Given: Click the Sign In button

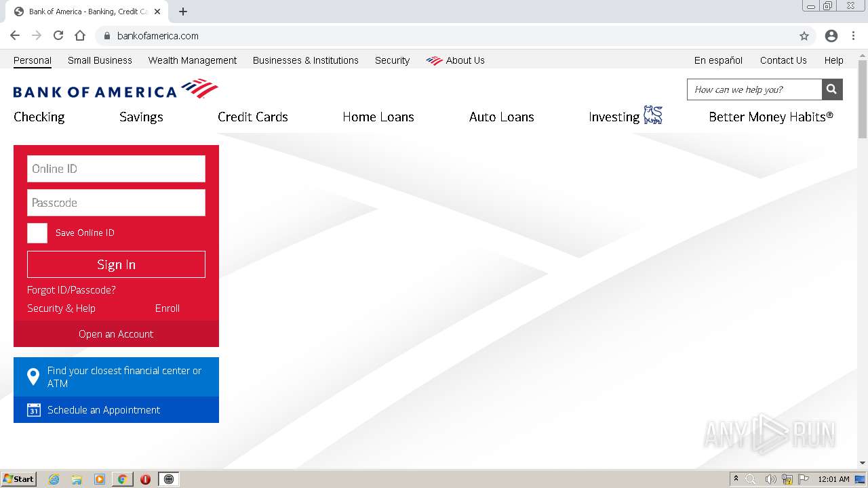Looking at the screenshot, I should point(116,264).
